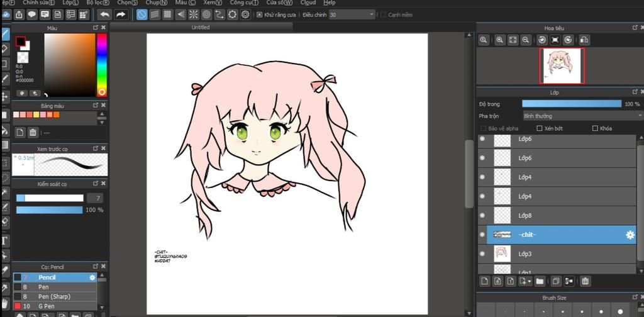
Task: Toggle the Khóa checkbox
Action: [x=595, y=128]
